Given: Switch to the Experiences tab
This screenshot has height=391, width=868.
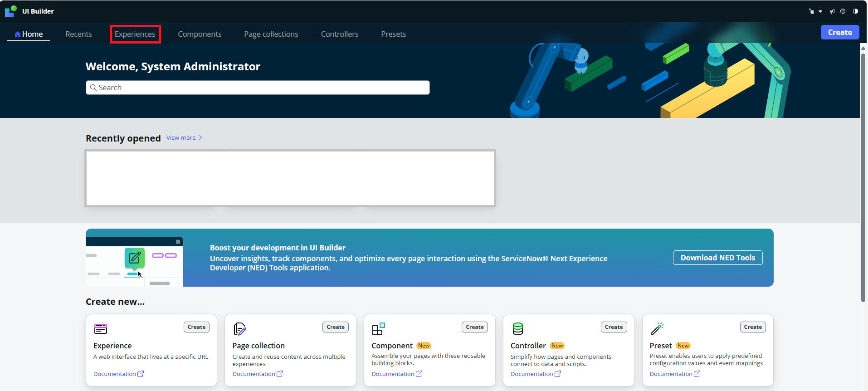Looking at the screenshot, I should coord(135,34).
